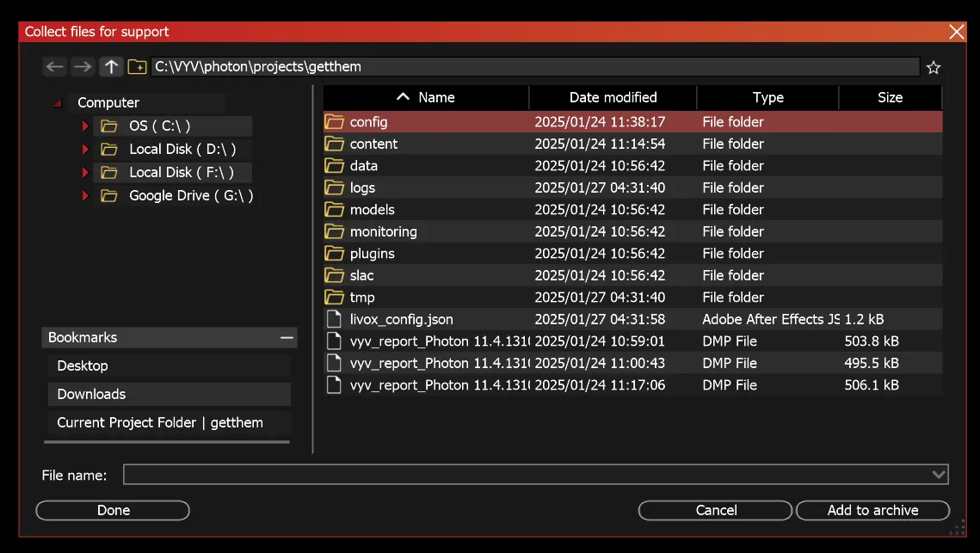
Task: Select the Computer tree label
Action: point(108,102)
